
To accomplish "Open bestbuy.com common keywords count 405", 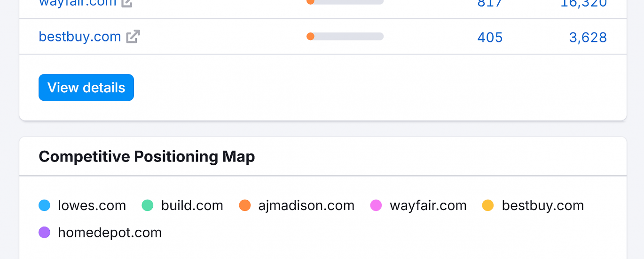I will pyautogui.click(x=490, y=37).
